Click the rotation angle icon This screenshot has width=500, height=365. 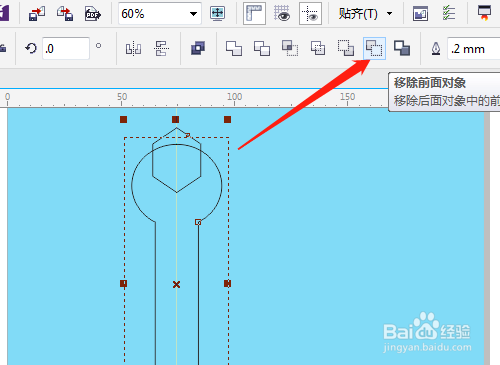pyautogui.click(x=31, y=49)
